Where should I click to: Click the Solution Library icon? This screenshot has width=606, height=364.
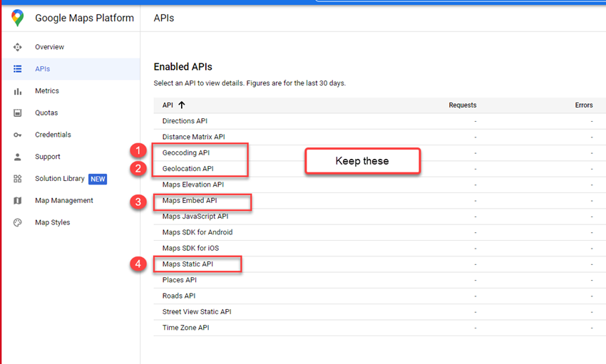click(x=18, y=179)
